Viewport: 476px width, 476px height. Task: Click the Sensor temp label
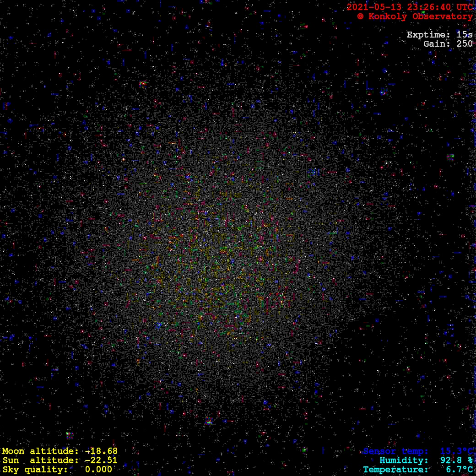tap(396, 451)
